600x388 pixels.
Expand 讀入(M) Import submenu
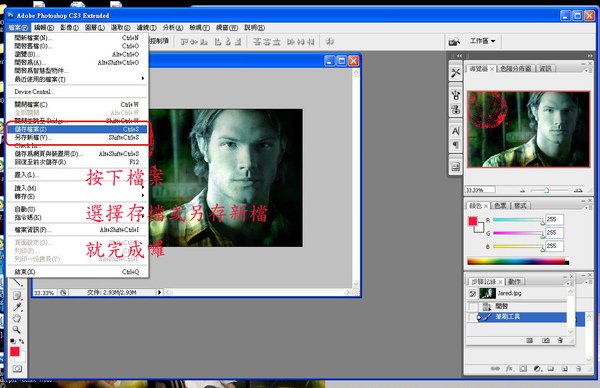tap(77, 188)
